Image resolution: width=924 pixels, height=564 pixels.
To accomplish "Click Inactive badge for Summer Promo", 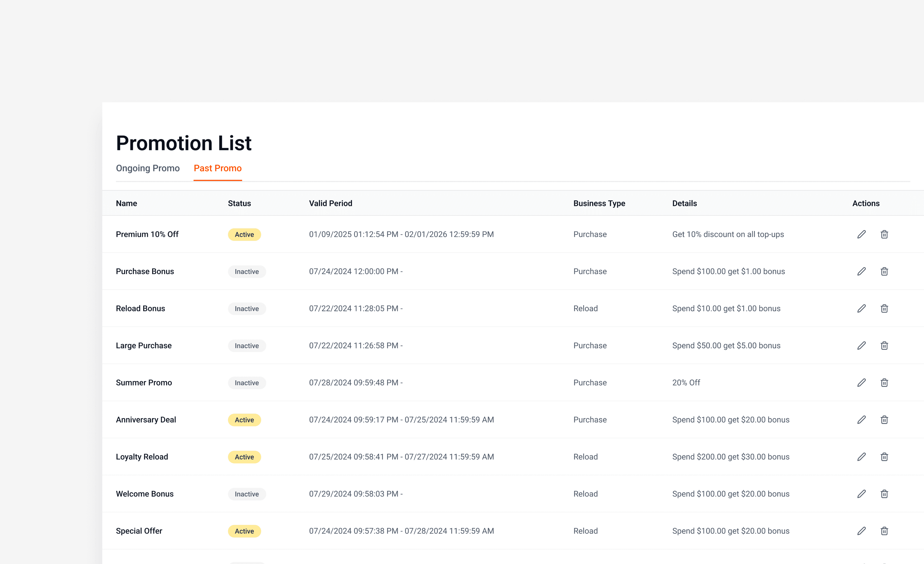I will (x=247, y=383).
